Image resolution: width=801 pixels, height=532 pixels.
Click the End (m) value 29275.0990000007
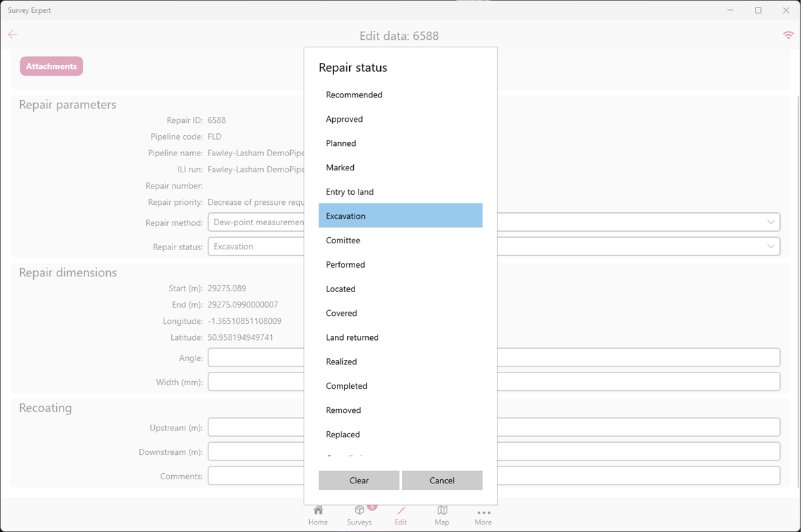pos(243,305)
